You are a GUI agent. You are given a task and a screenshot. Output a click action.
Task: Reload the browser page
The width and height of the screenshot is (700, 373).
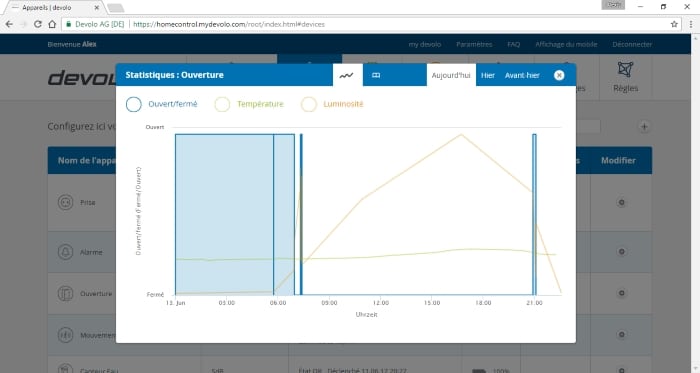click(38, 24)
